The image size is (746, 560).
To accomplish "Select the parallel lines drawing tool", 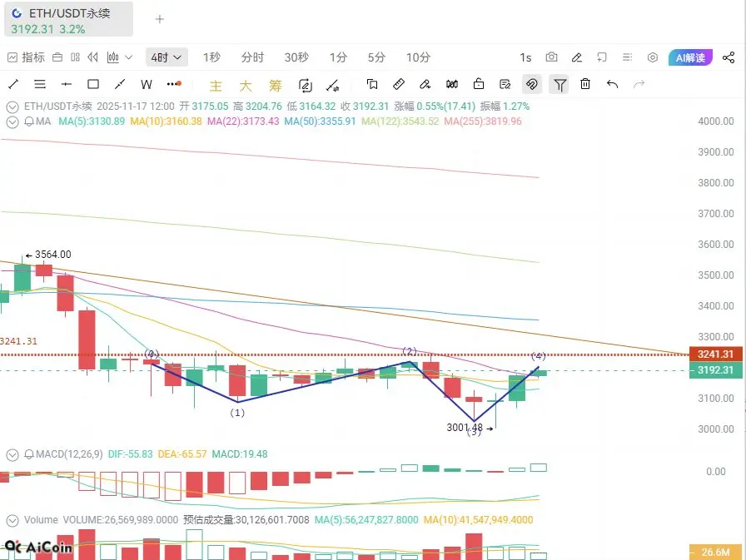I will pyautogui.click(x=40, y=85).
